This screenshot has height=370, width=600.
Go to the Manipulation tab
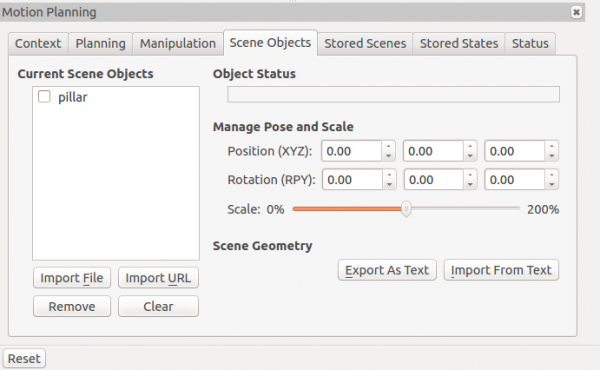(178, 44)
